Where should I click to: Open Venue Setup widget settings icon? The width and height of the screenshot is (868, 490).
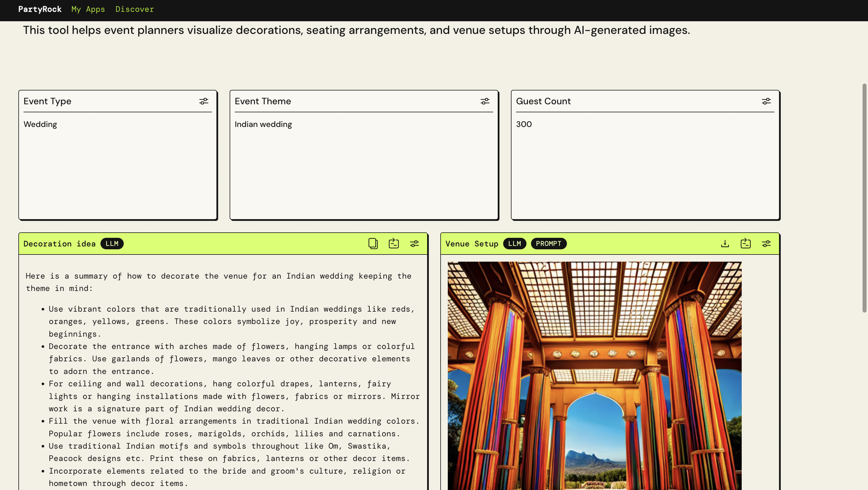[766, 244]
